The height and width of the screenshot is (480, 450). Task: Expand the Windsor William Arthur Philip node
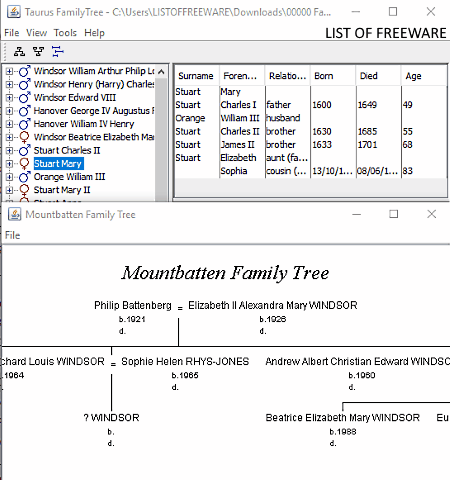pos(9,71)
